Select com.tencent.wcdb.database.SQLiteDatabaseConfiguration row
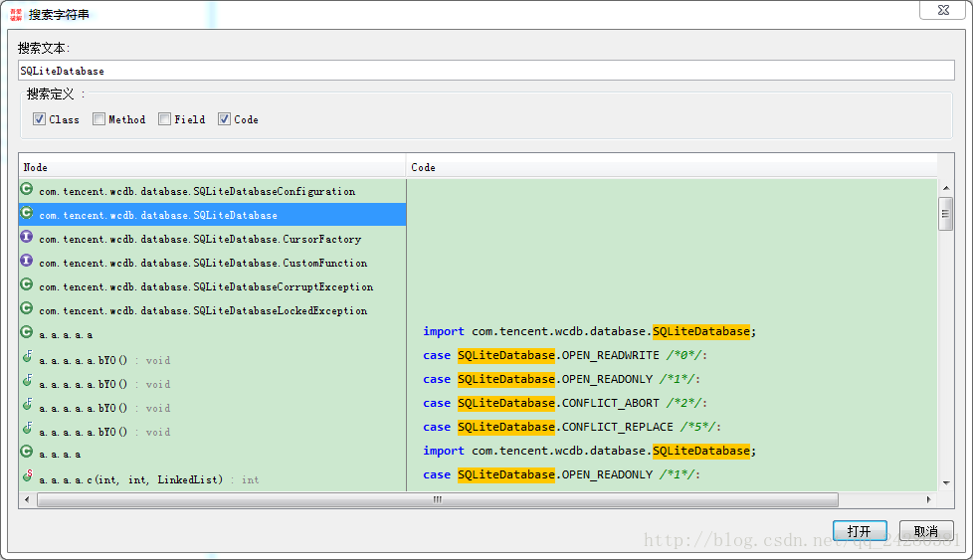 212,191
